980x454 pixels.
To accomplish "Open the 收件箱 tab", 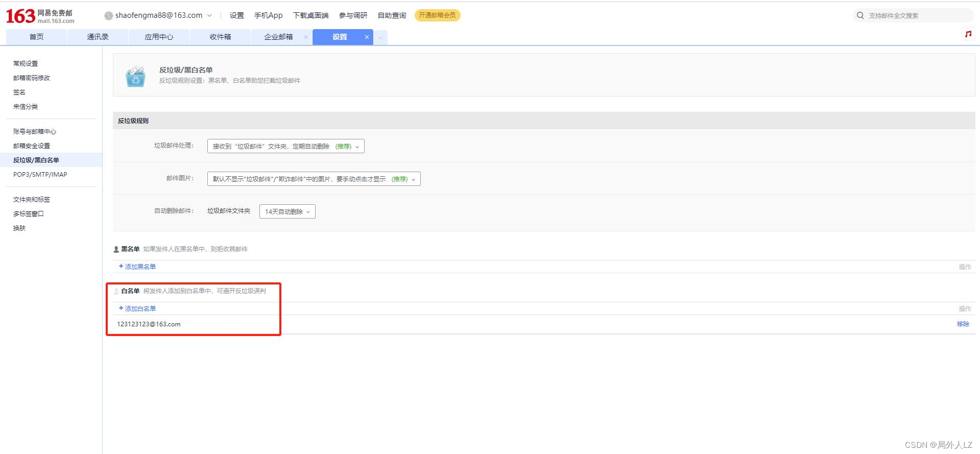I will pos(220,37).
